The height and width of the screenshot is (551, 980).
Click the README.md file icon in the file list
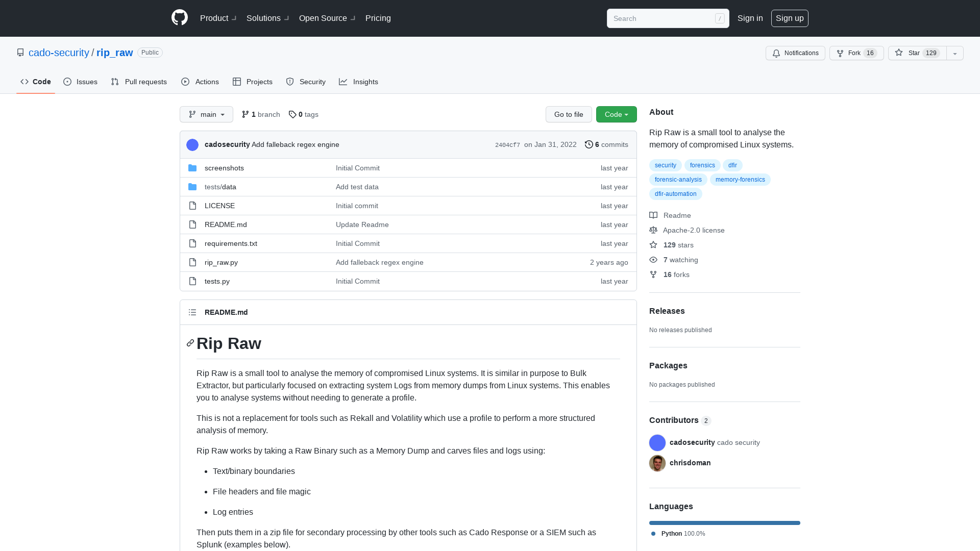[x=192, y=224]
